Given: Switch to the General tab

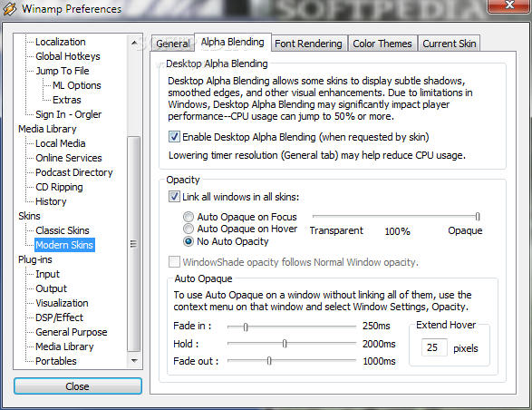Looking at the screenshot, I should point(173,44).
